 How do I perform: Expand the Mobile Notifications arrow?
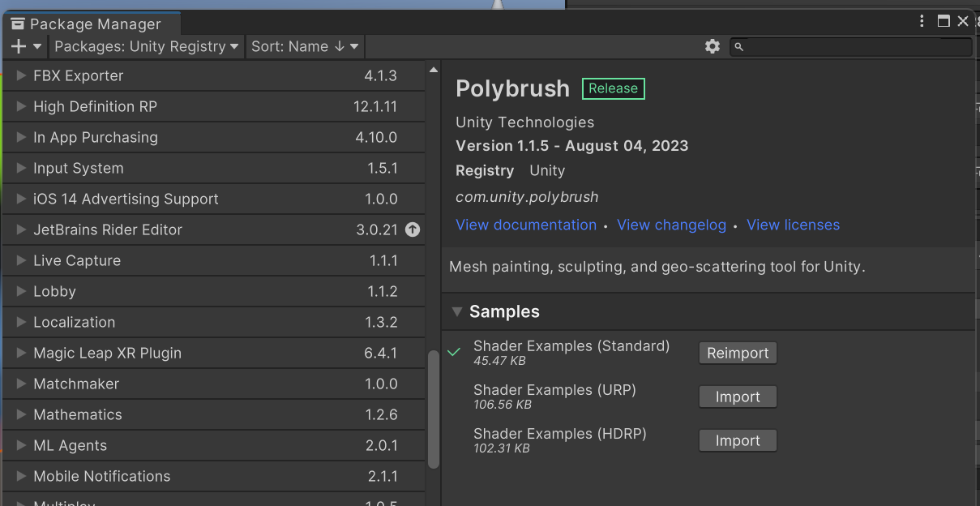pyautogui.click(x=21, y=476)
